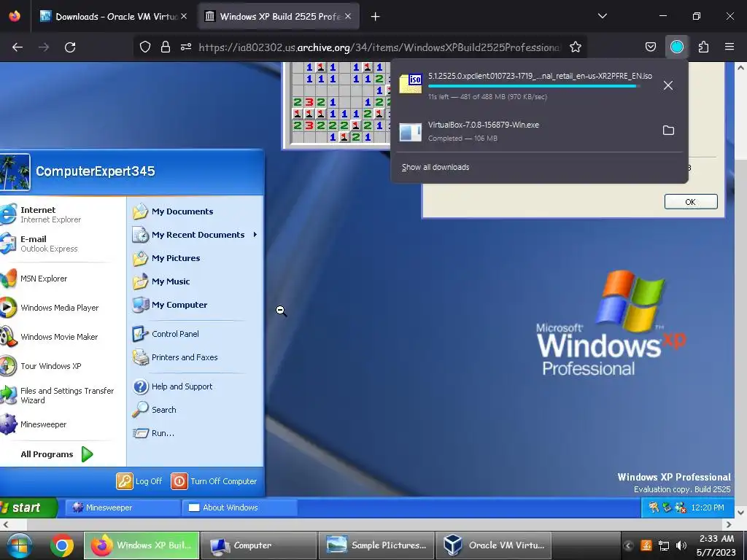This screenshot has width=747, height=560.
Task: Launch Chrome from the host taskbar
Action: click(x=62, y=545)
